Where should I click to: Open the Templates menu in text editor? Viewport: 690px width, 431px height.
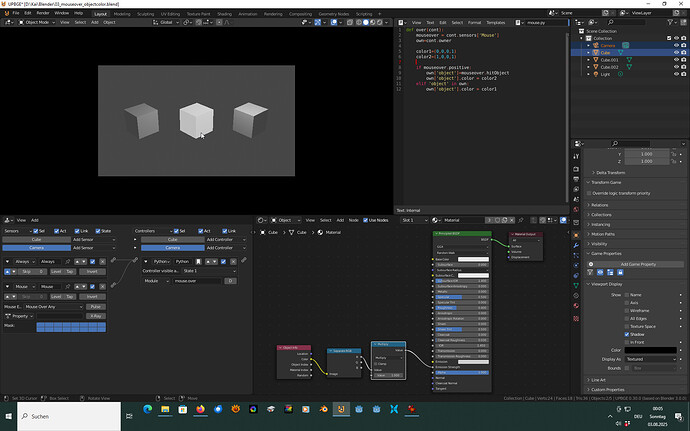(495, 22)
